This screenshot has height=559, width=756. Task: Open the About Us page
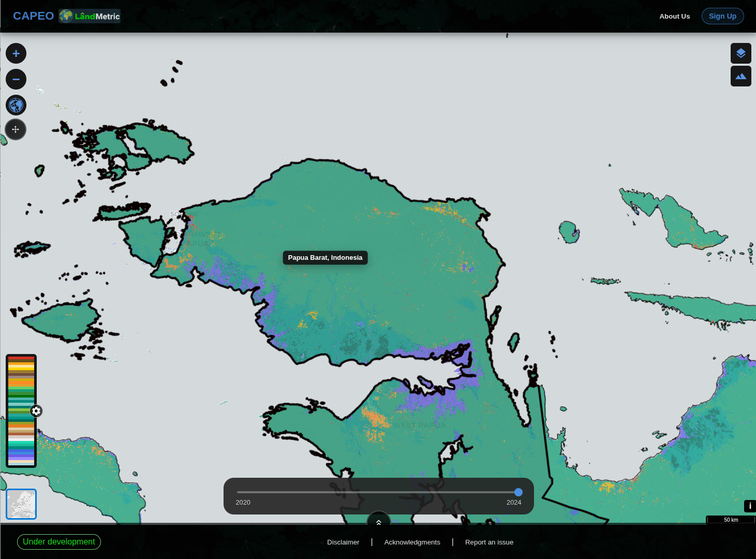[x=675, y=16]
